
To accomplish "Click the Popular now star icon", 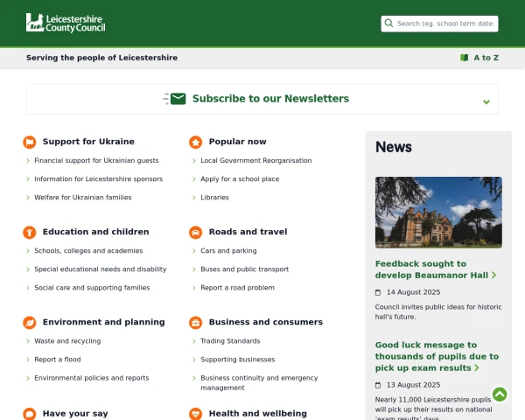I will (x=195, y=142).
